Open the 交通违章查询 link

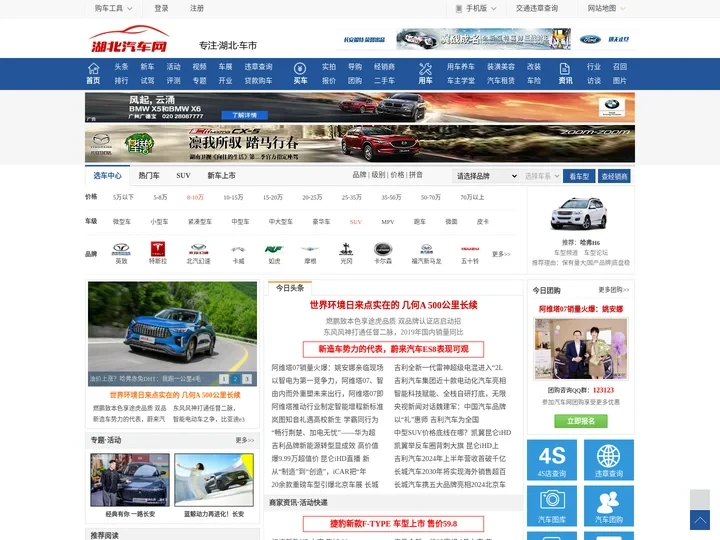click(537, 8)
